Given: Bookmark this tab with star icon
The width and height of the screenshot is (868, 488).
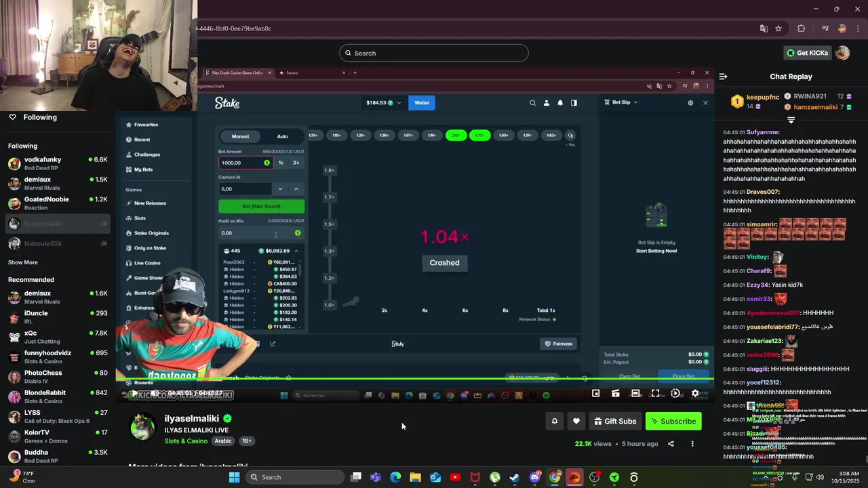Looking at the screenshot, I should pos(778,28).
